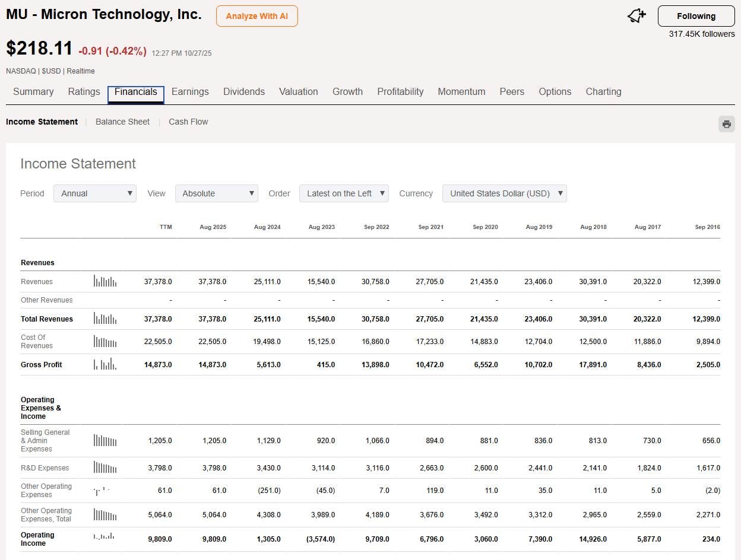Open the Selling General & Admin sparkline
The image size is (741, 560).
[105, 441]
